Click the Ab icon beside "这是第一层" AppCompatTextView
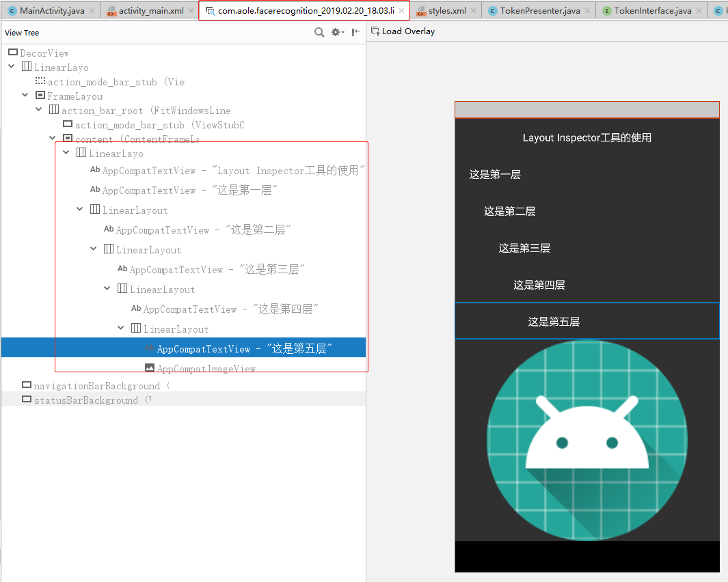The image size is (728, 582). 95,190
